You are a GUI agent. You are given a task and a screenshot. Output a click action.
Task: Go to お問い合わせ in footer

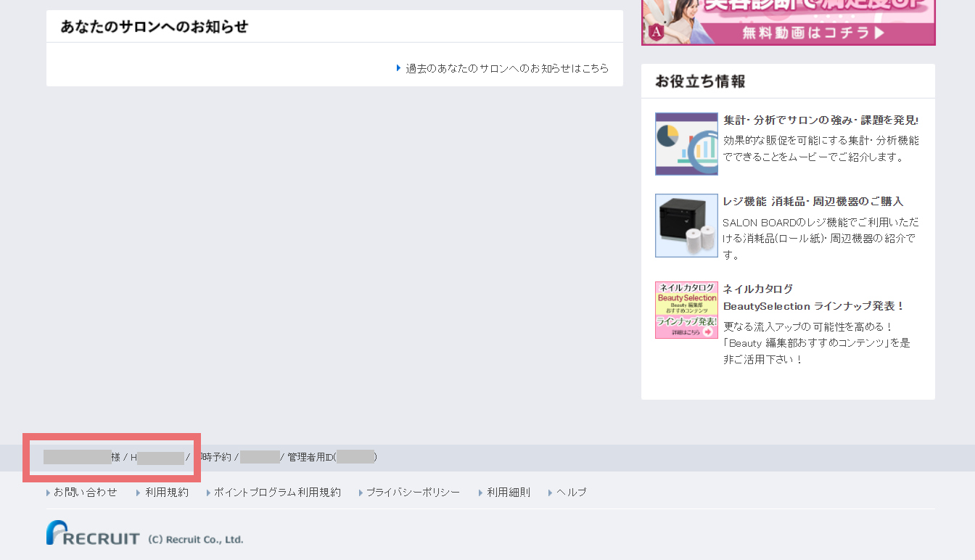click(85, 493)
